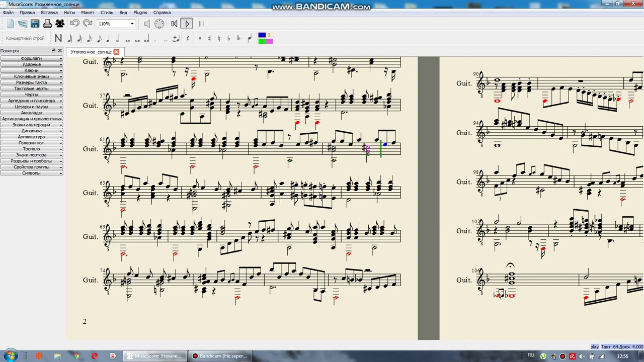Toggle the Концертный строй button
Viewport: 644px width, 362px height.
tap(25, 38)
